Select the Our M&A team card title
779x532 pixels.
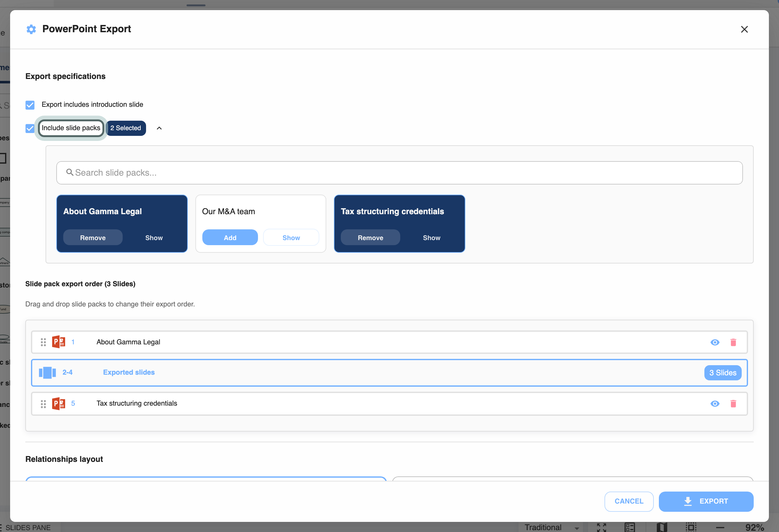point(228,211)
